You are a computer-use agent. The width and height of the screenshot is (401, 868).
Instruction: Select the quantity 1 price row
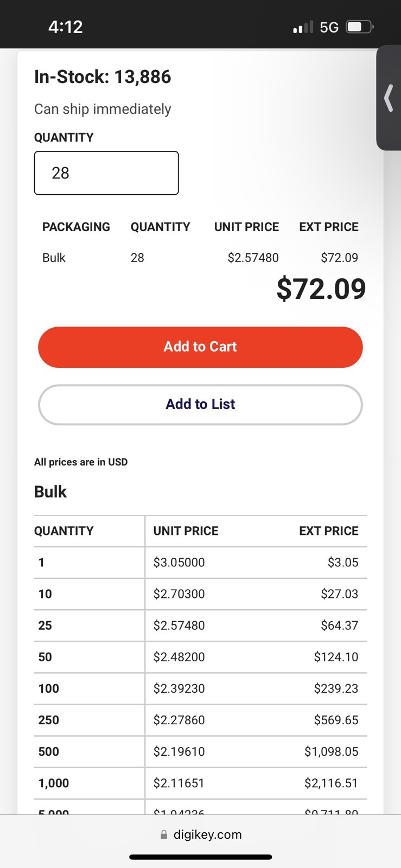click(x=200, y=563)
